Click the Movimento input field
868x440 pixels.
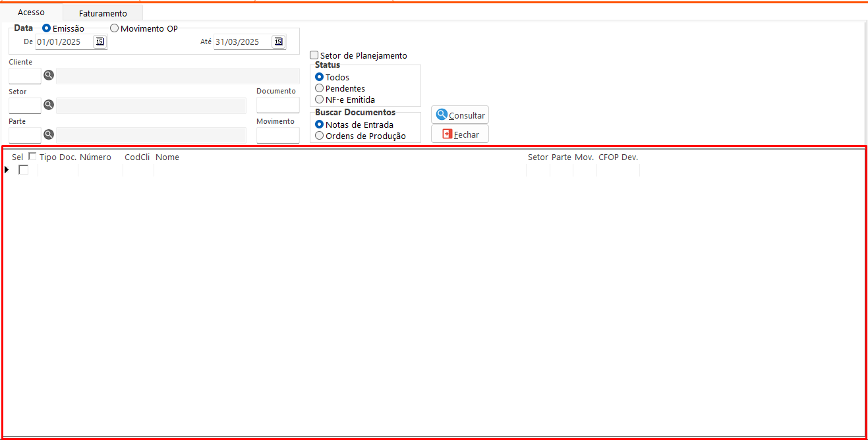[x=277, y=135]
